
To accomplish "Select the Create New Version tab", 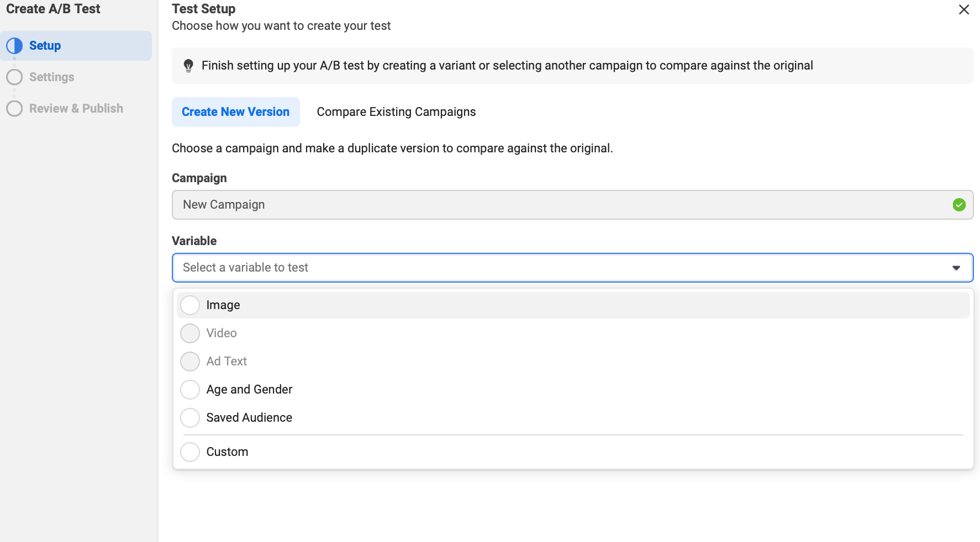I will 235,111.
